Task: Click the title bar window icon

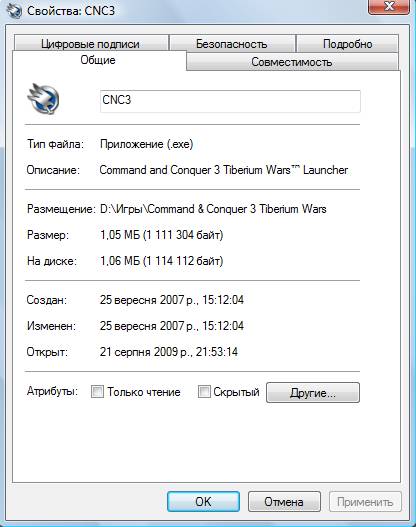Action: pyautogui.click(x=13, y=10)
